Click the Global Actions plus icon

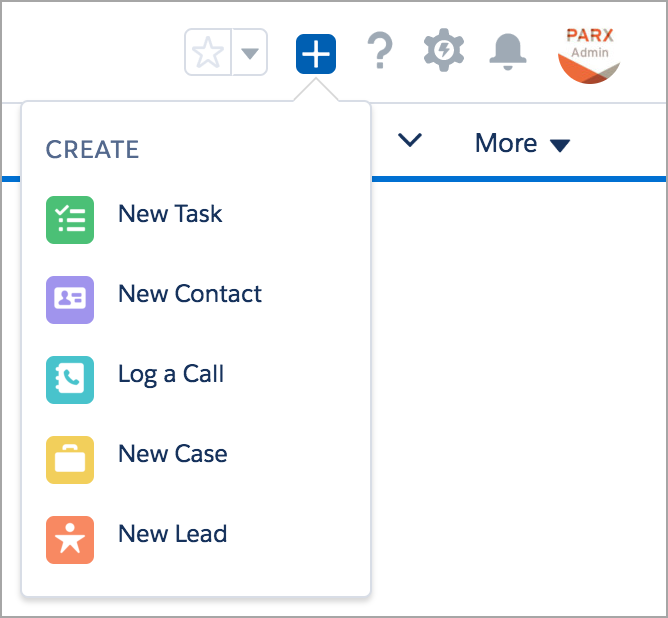click(315, 53)
